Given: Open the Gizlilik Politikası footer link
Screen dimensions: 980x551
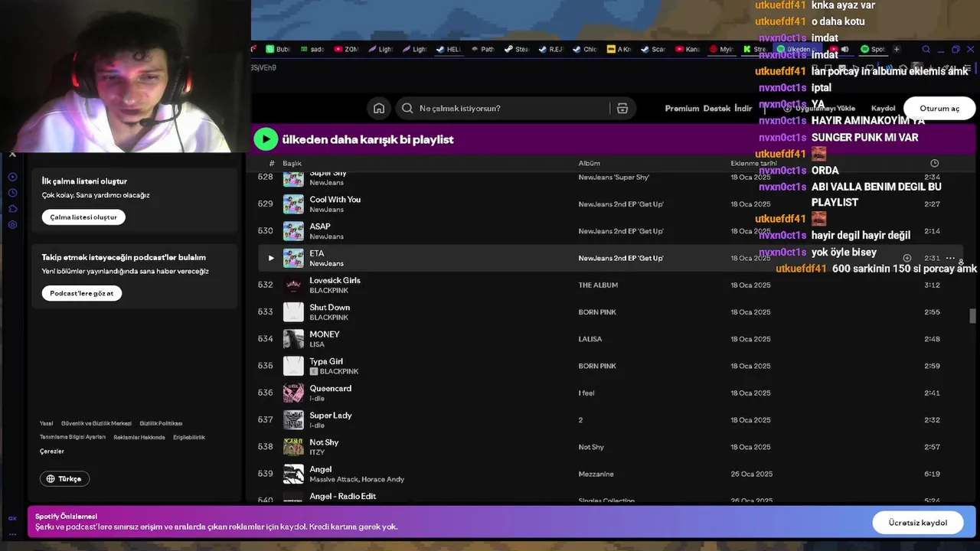Looking at the screenshot, I should 161,423.
